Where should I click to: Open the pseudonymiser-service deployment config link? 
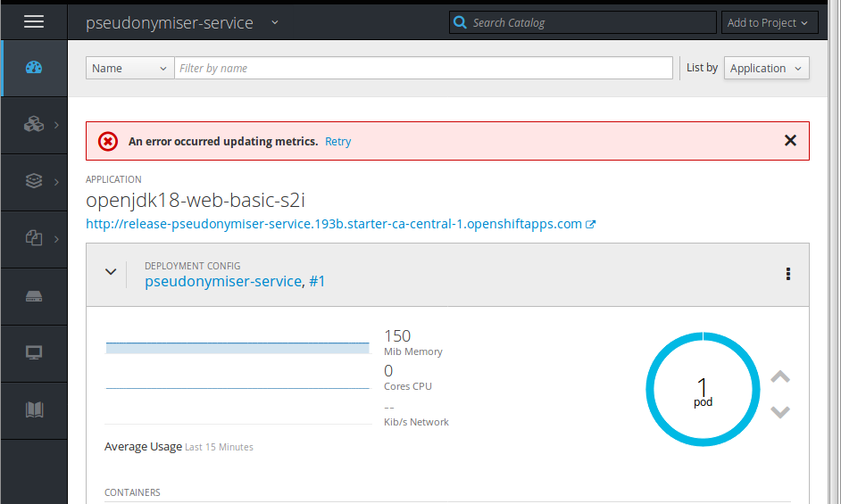223,281
